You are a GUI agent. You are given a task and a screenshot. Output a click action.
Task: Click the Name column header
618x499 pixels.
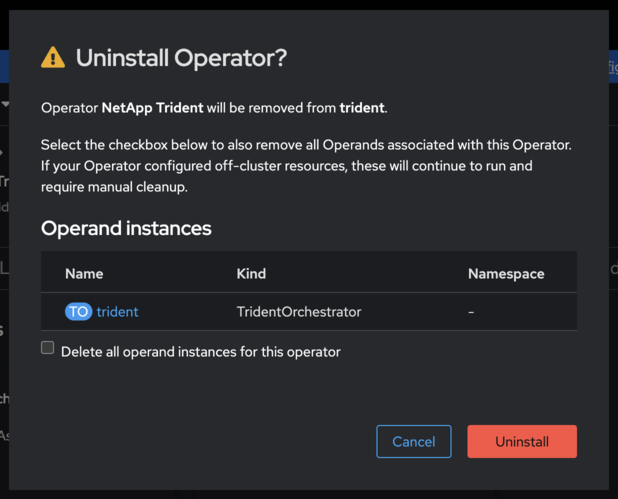[84, 273]
